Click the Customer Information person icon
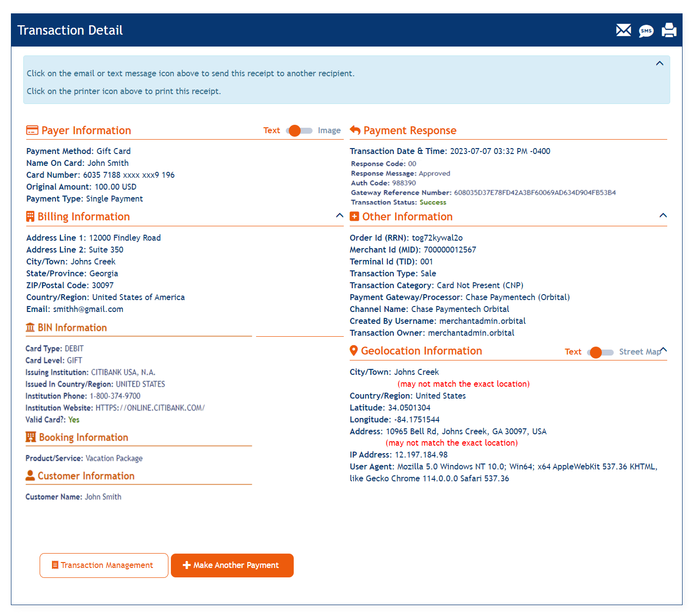This screenshot has width=691, height=616. (30, 476)
